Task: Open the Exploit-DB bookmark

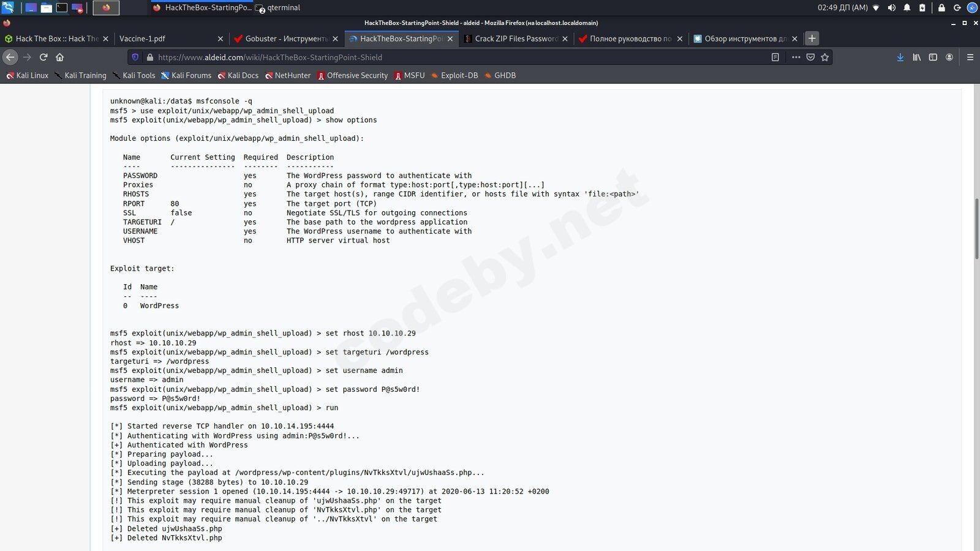Action: (x=454, y=75)
